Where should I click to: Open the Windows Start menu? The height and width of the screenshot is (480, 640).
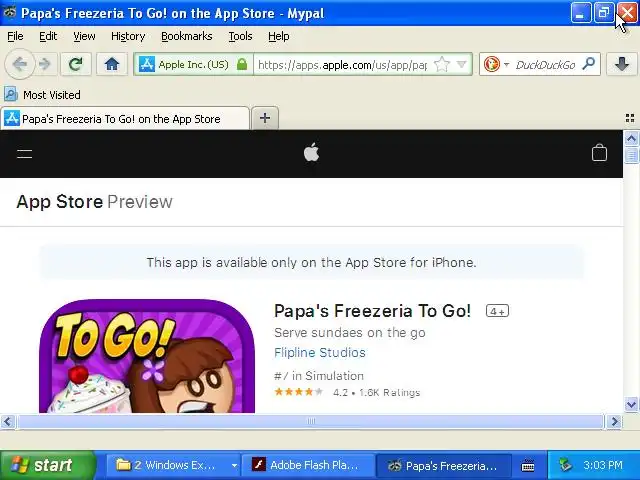coord(46,465)
